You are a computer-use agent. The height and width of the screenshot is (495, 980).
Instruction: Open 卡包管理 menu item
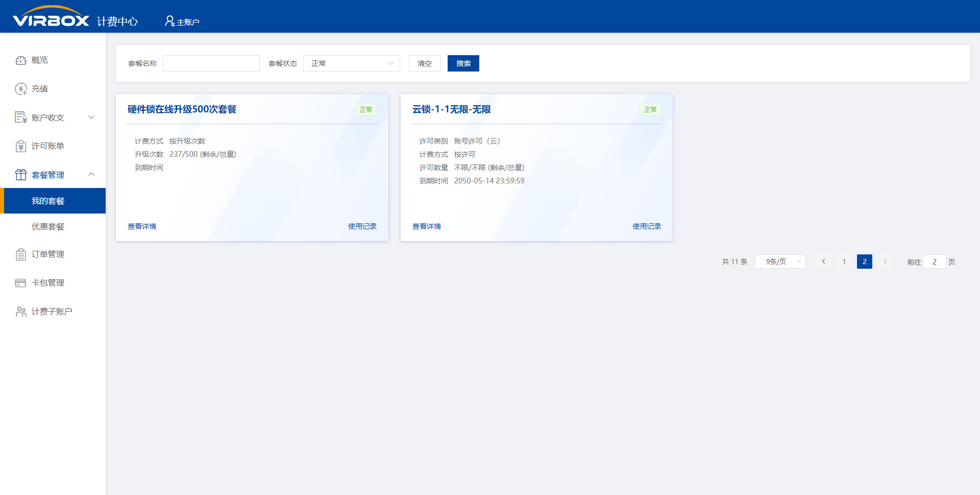[53, 283]
